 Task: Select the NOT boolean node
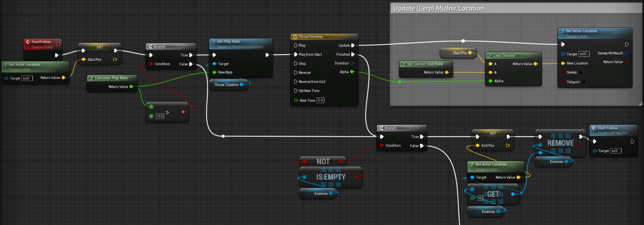(323, 162)
